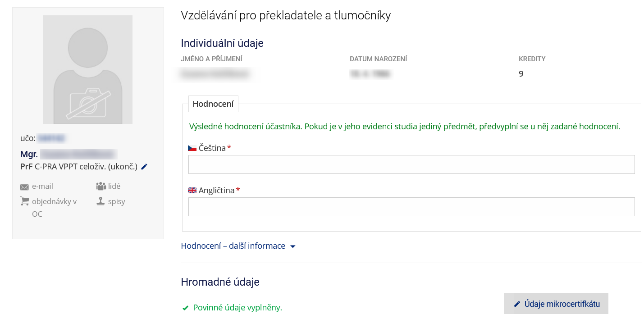Click the envelope e-mail icon
Viewport: 644px width, 328px height.
(x=24, y=187)
